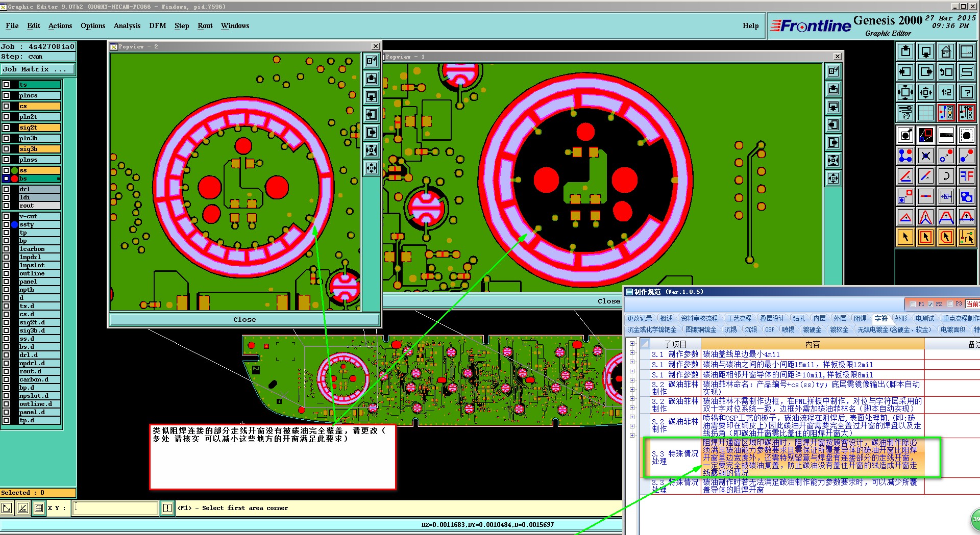Viewport: 980px width, 535px height.
Task: Click the pan-down view icon
Action: pos(926,52)
